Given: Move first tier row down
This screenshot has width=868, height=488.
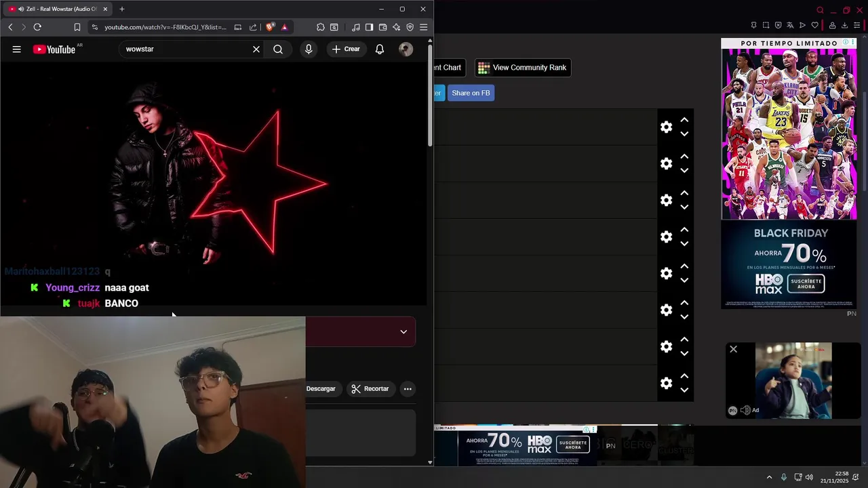Looking at the screenshot, I should [684, 134].
